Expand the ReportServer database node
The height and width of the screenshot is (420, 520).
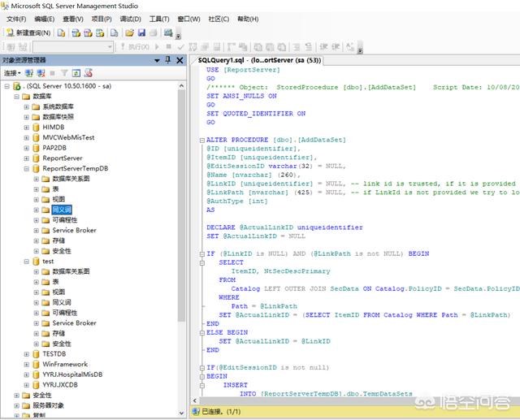tap(27, 158)
